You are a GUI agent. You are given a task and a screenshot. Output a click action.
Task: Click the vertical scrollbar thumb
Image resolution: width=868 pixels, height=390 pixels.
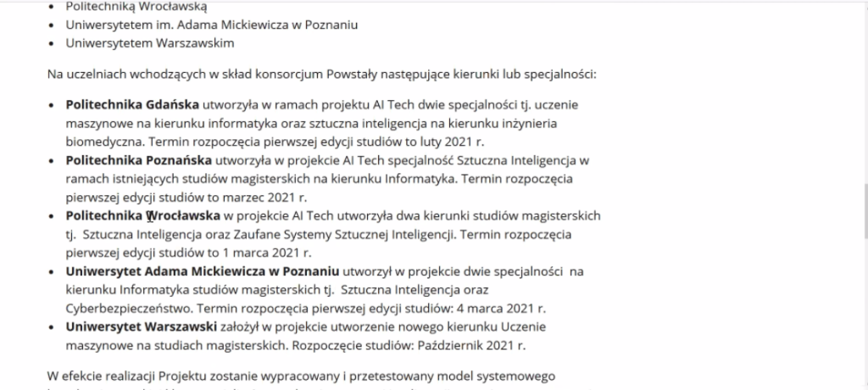(x=865, y=210)
